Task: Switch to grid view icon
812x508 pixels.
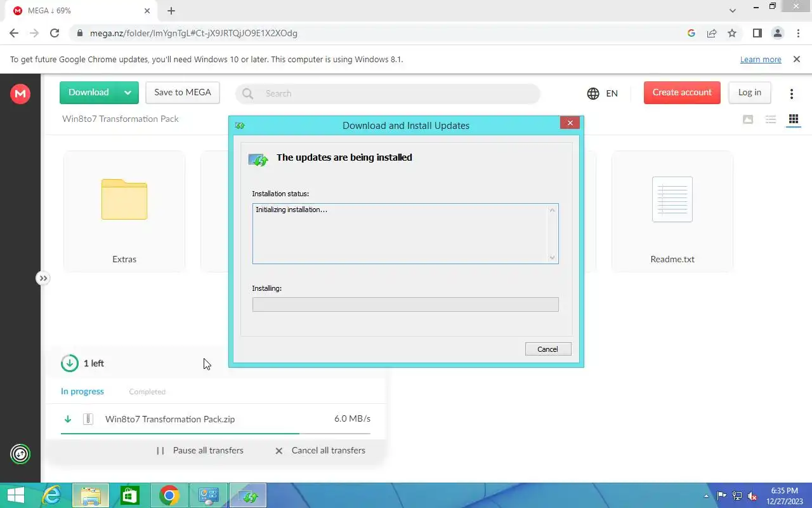Action: tap(793, 119)
